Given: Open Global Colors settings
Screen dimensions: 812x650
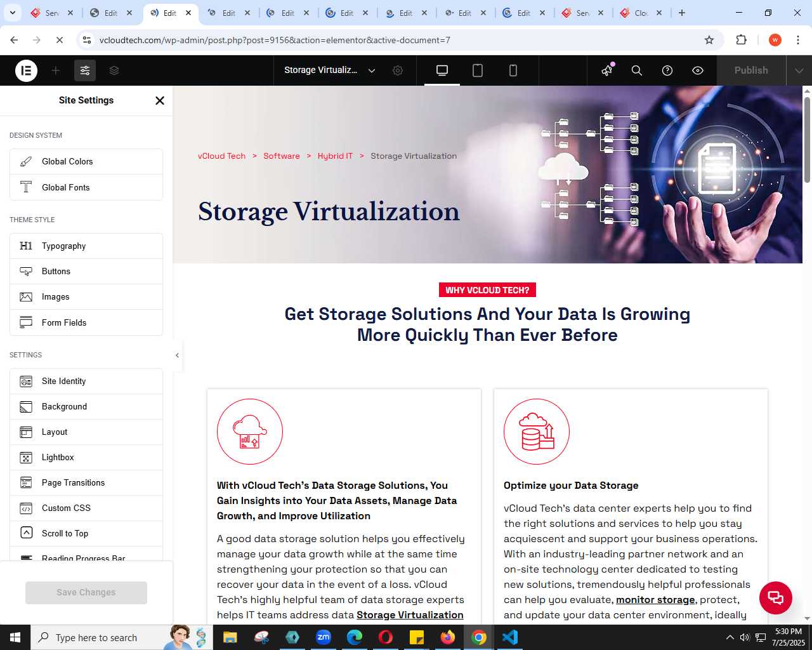Looking at the screenshot, I should click(x=86, y=161).
